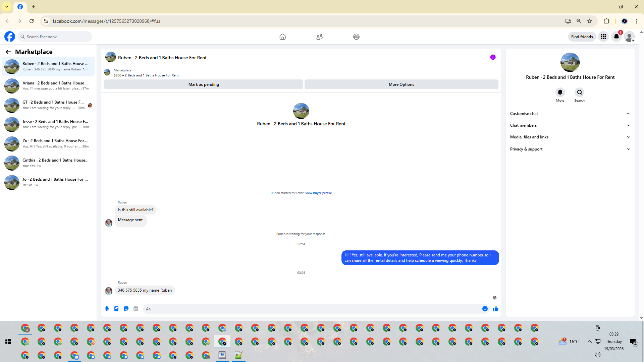Click the voice clip microphone icon
644x362 pixels.
[107, 309]
